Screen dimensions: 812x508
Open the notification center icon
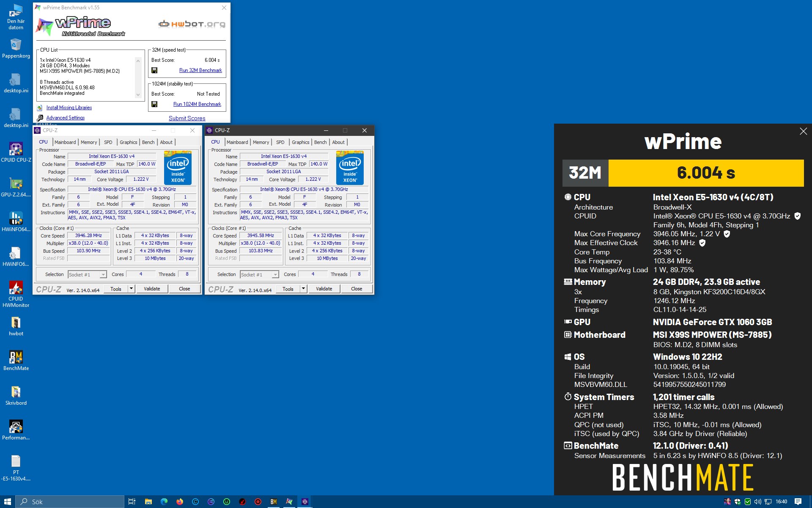(798, 502)
